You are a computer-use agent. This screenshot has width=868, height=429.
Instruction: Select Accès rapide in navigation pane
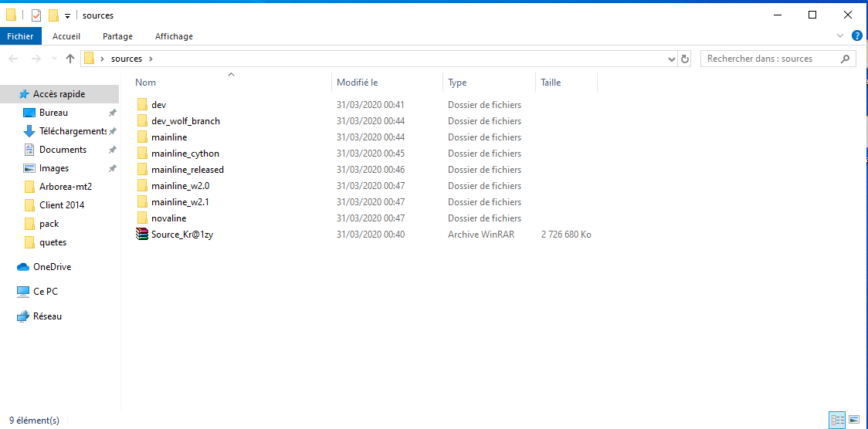tap(59, 95)
